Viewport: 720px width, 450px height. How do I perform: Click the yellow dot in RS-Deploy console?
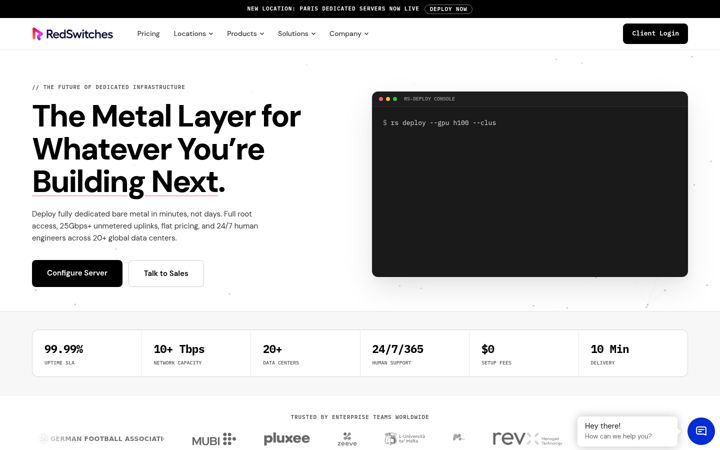(x=388, y=99)
